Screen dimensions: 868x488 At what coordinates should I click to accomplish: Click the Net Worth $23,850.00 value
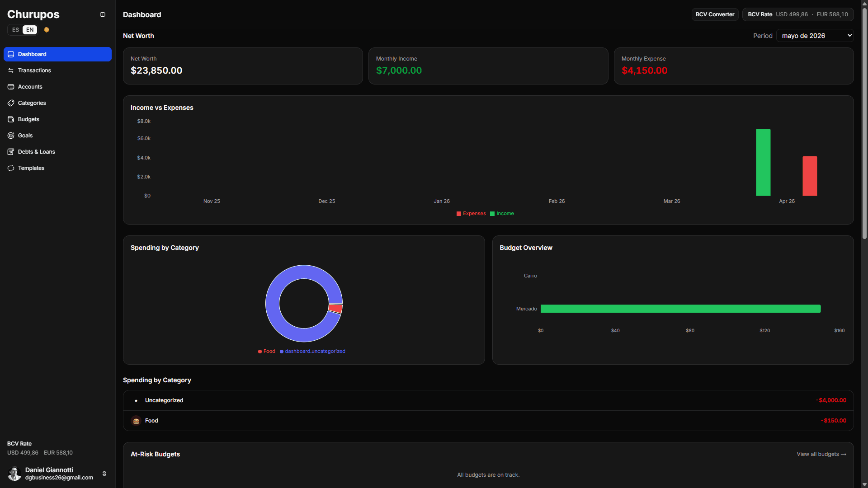pyautogui.click(x=156, y=70)
